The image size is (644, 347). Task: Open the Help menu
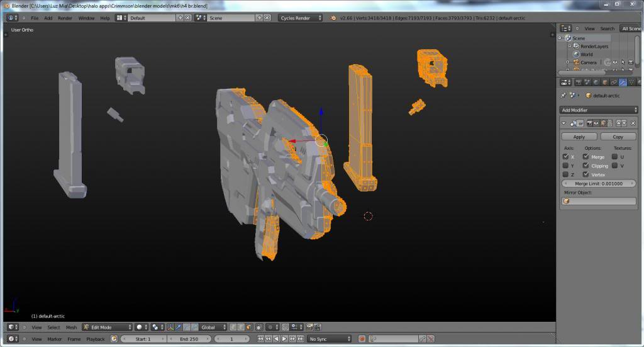click(105, 18)
